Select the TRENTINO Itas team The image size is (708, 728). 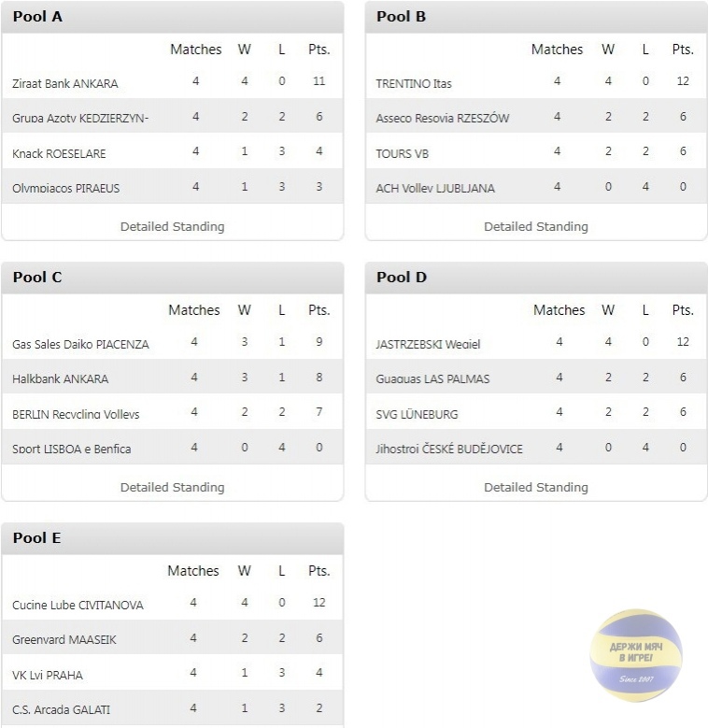click(x=414, y=83)
